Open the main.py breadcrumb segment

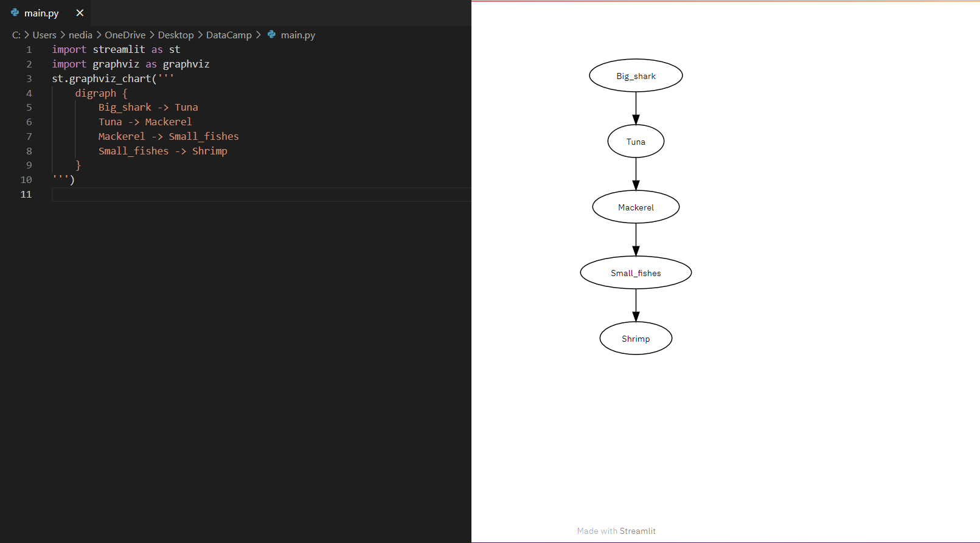[x=298, y=35]
